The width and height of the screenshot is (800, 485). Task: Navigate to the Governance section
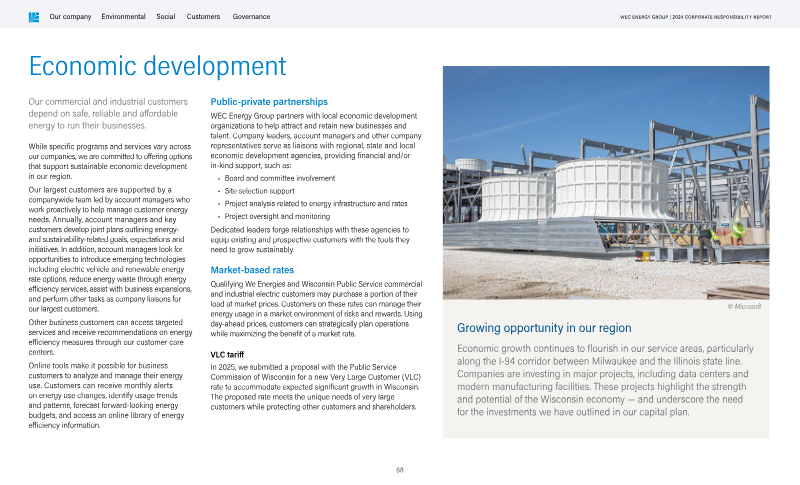click(x=251, y=17)
